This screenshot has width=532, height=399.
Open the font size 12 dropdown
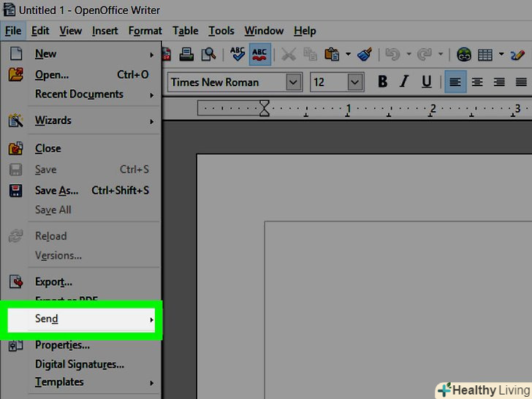[x=355, y=82]
